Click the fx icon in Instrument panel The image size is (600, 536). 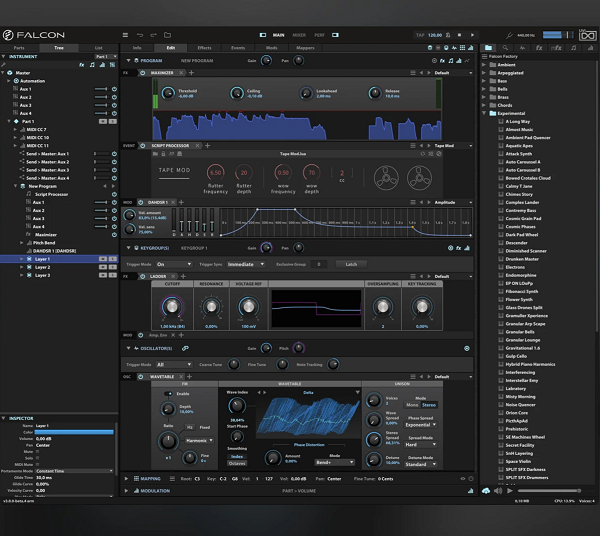coord(82,65)
